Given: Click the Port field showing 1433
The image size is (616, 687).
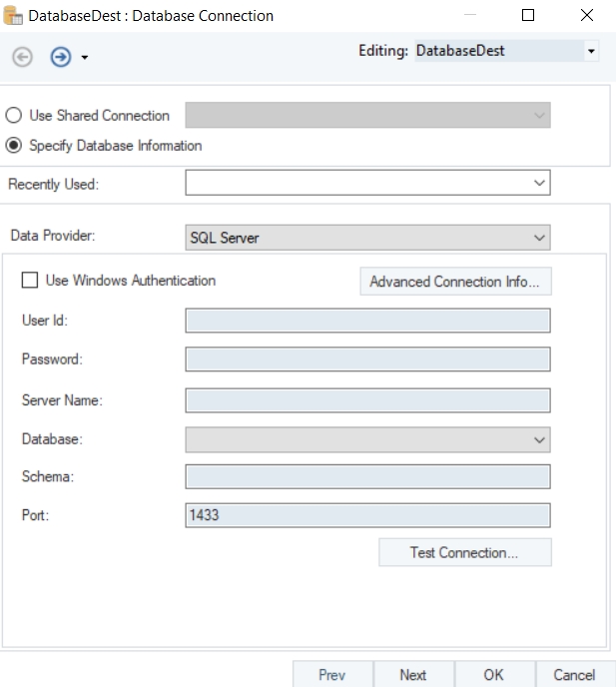Looking at the screenshot, I should tap(367, 515).
